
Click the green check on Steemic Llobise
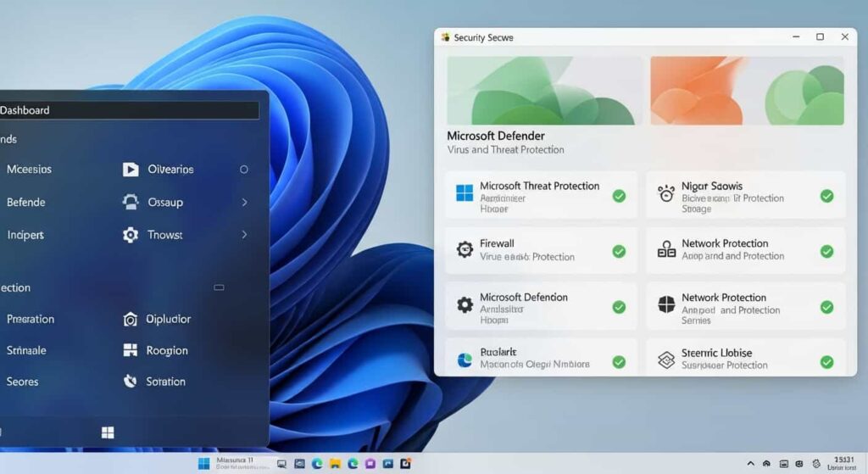point(827,362)
